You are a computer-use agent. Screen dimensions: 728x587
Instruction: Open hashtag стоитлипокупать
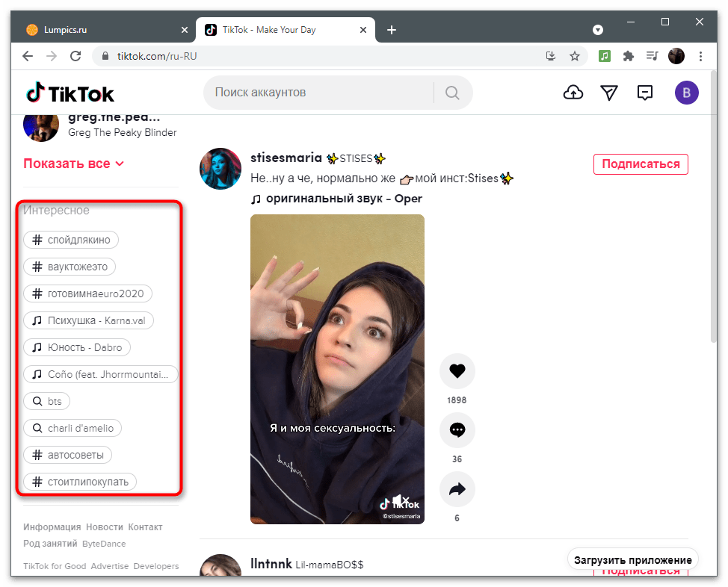click(80, 482)
